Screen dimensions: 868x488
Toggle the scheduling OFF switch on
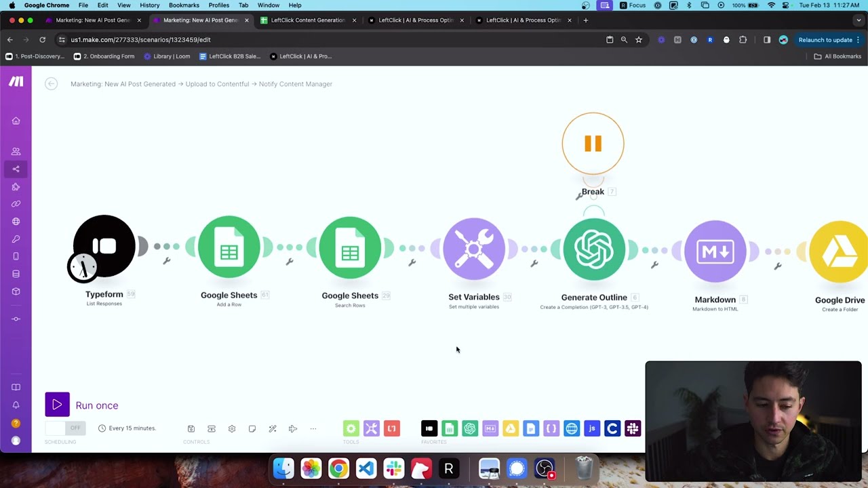click(65, 428)
